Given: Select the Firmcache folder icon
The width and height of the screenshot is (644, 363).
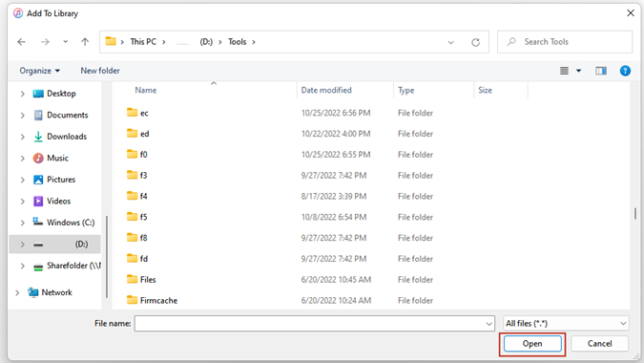Looking at the screenshot, I should (132, 300).
